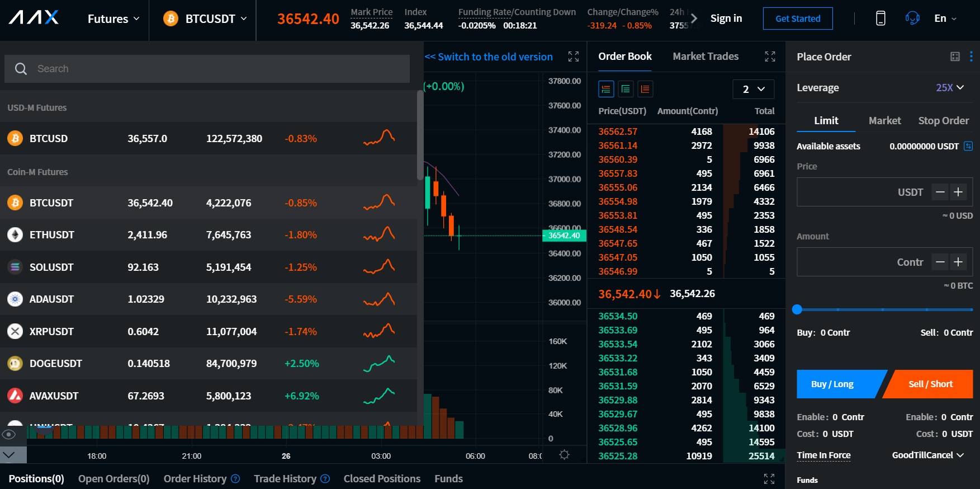Switch to the Market Trades tab
The image size is (980, 489).
706,56
